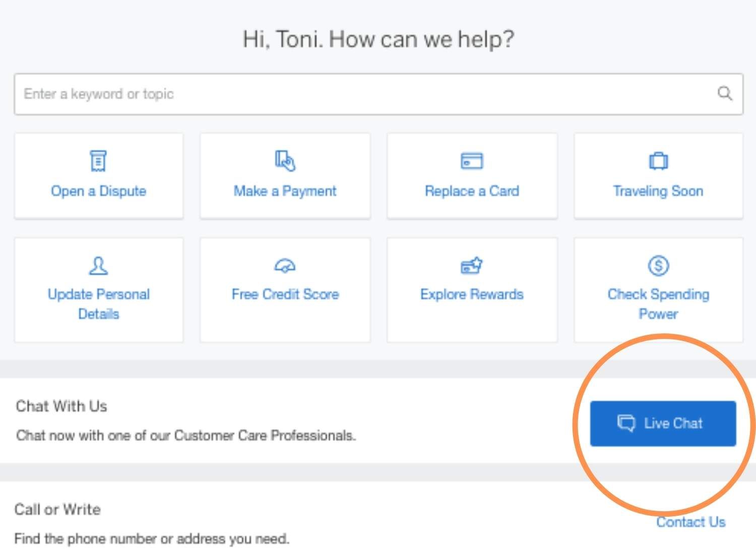
Task: Open the Traveling Soon text label
Action: [658, 191]
